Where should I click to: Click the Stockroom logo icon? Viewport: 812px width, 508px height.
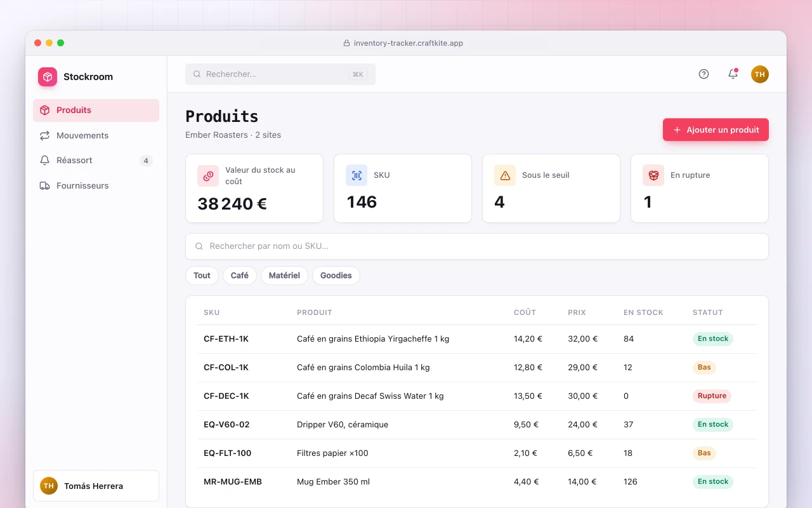(x=48, y=77)
